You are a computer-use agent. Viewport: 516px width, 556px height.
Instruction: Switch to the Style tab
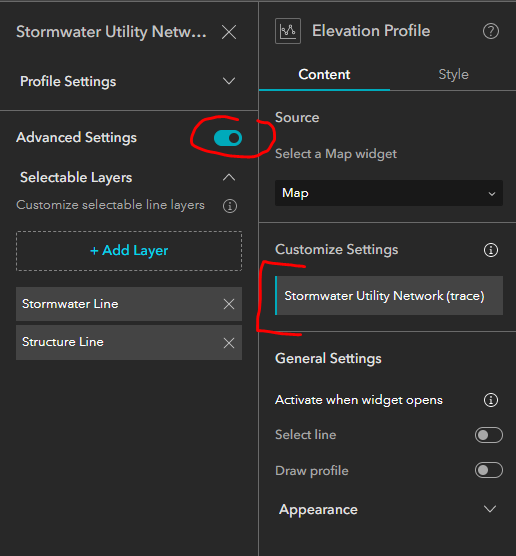tap(453, 74)
